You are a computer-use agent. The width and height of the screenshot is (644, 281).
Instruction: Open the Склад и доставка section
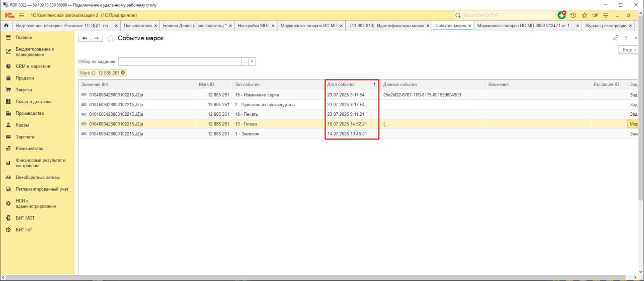[x=33, y=102]
